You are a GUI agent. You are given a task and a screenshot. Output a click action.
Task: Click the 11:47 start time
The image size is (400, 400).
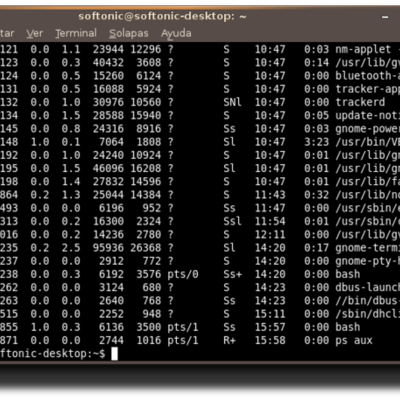(x=270, y=208)
